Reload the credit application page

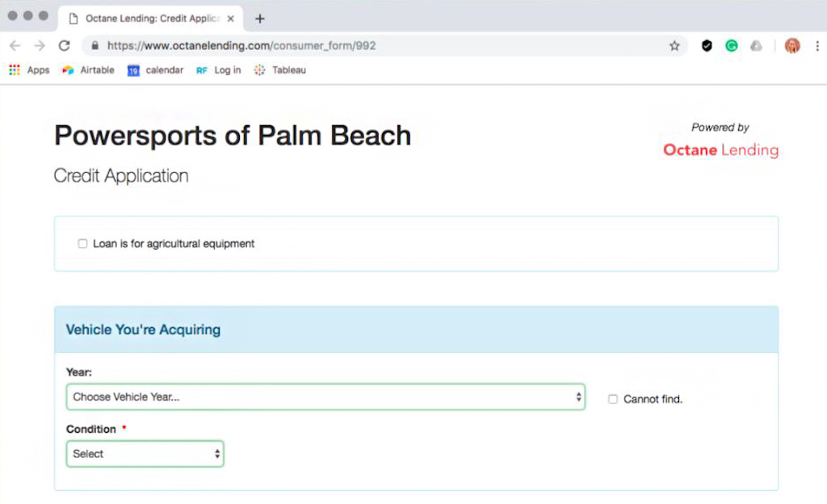[x=64, y=46]
